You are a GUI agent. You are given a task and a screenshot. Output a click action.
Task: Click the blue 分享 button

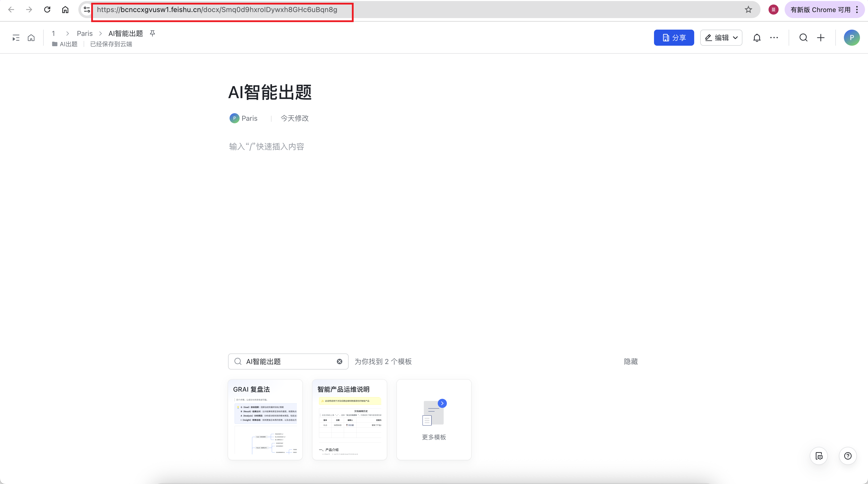(674, 38)
